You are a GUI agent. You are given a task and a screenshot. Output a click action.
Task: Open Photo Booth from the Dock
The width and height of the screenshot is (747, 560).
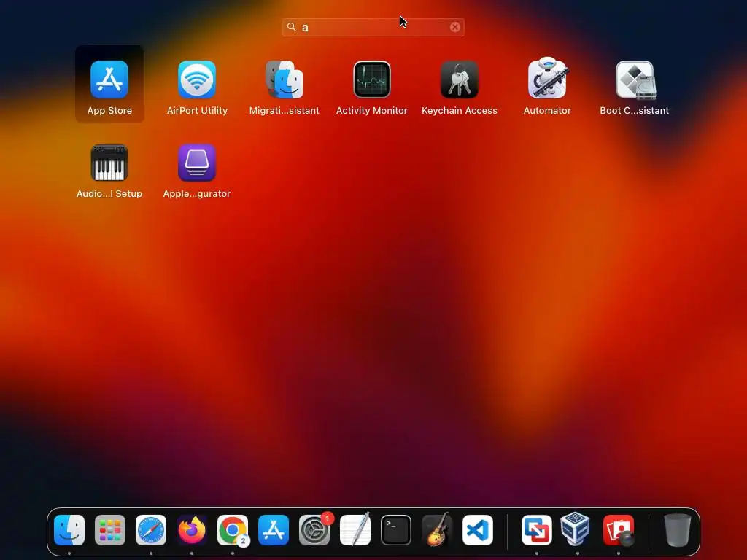coord(619,530)
